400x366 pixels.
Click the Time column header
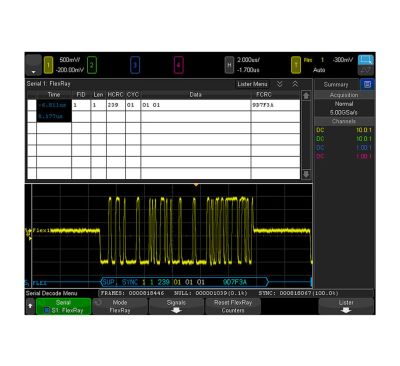[x=54, y=95]
